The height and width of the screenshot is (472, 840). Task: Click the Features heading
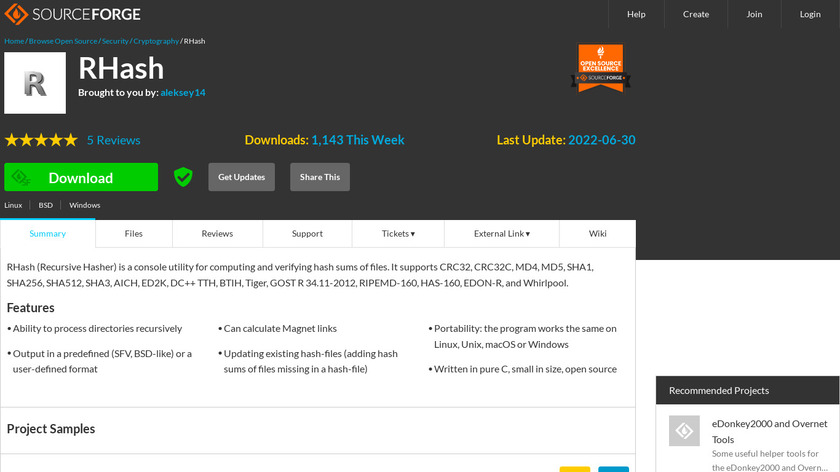pyautogui.click(x=31, y=308)
